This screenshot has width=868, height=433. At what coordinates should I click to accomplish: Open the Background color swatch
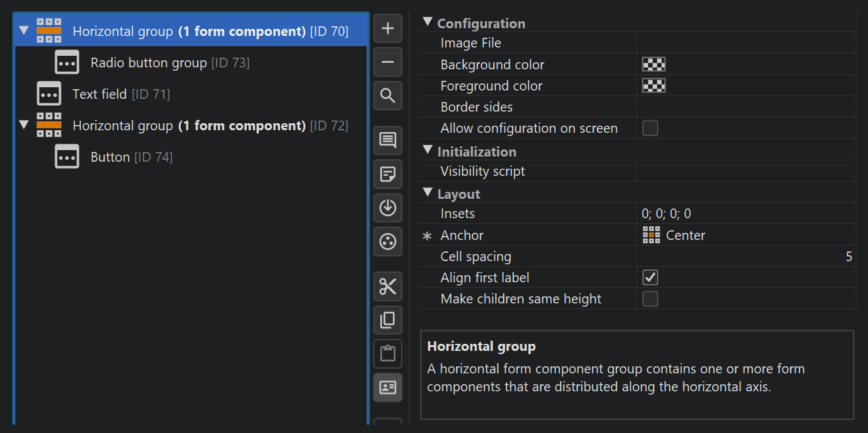[x=654, y=65]
